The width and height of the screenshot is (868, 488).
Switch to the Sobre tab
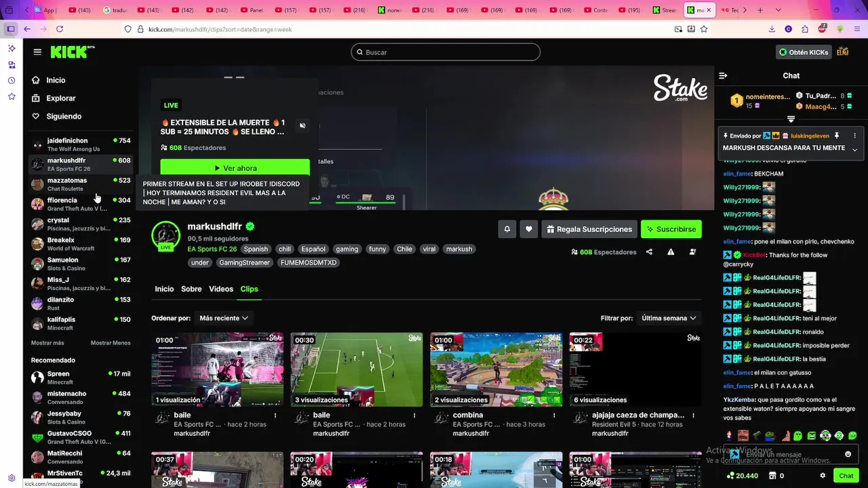click(191, 289)
